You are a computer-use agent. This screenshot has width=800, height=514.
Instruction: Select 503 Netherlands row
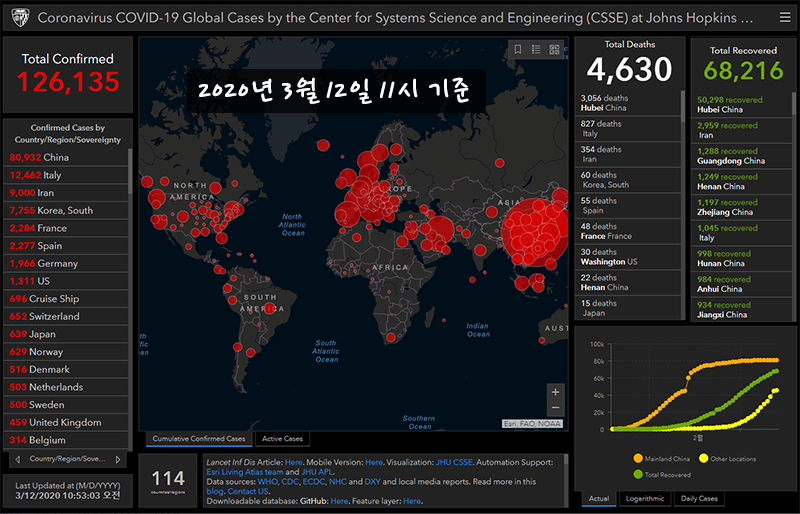[66, 387]
